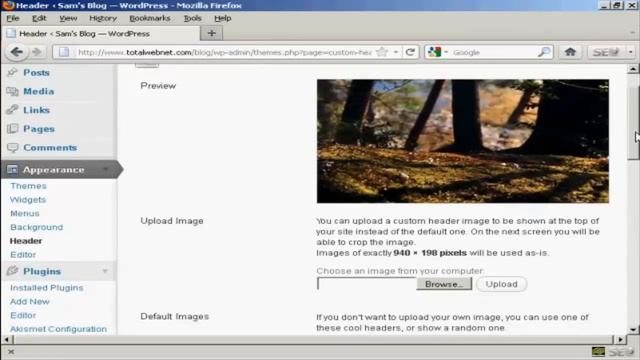Click the status bar green addon icon
The height and width of the screenshot is (360, 640).
click(x=598, y=351)
